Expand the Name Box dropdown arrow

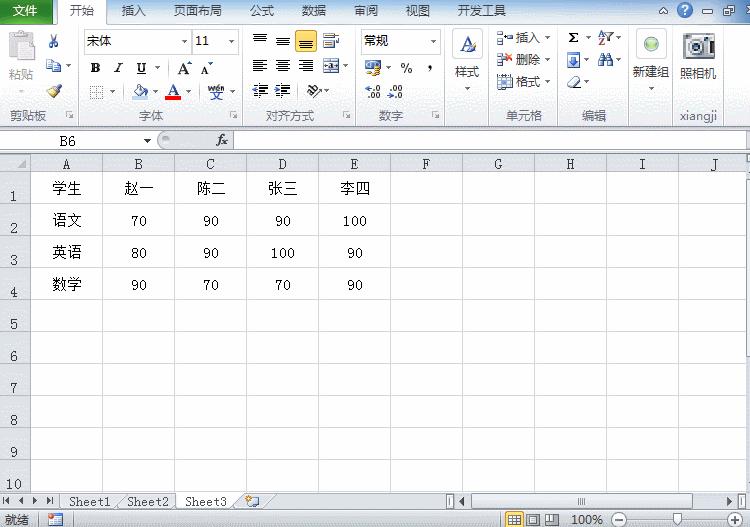tap(147, 141)
